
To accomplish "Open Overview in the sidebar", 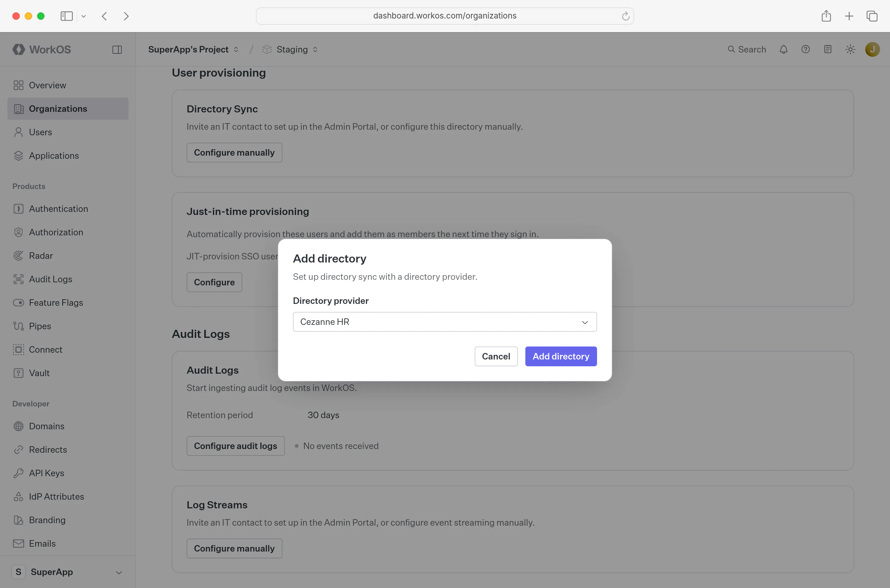I will (x=68, y=85).
